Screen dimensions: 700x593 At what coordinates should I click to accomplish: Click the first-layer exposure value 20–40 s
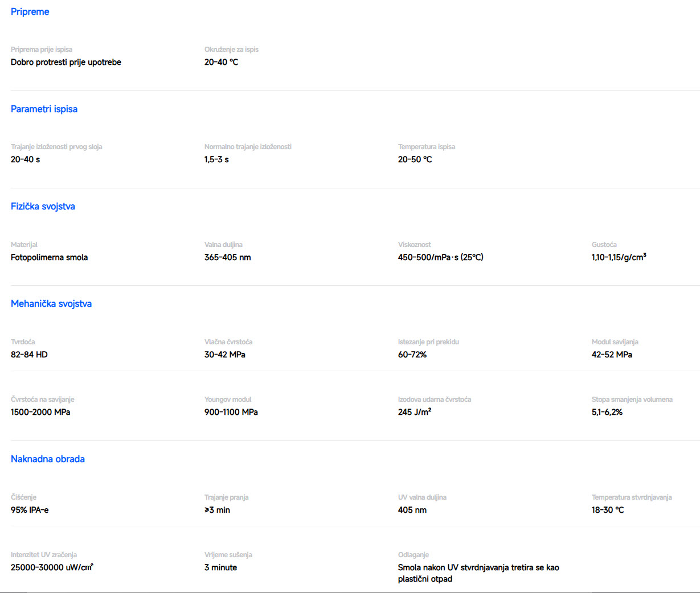click(x=25, y=159)
